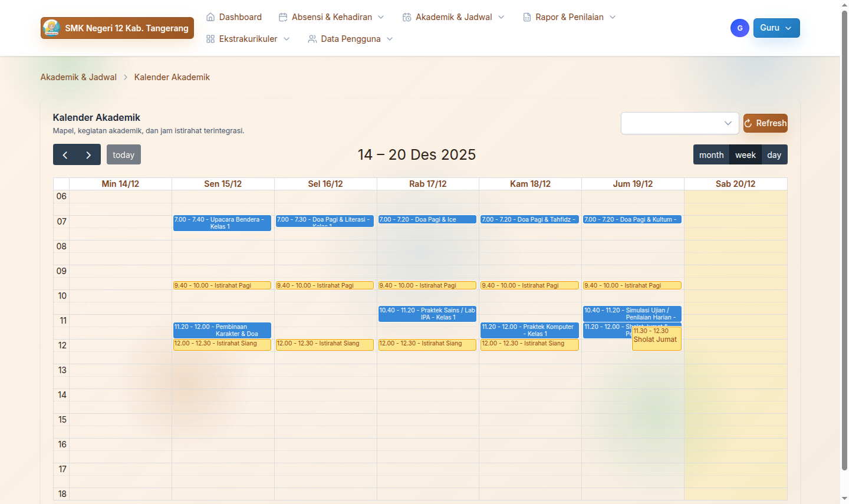The height and width of the screenshot is (504, 849).
Task: Click the Akademik & Jadwal breadcrumb link
Action: pos(78,77)
